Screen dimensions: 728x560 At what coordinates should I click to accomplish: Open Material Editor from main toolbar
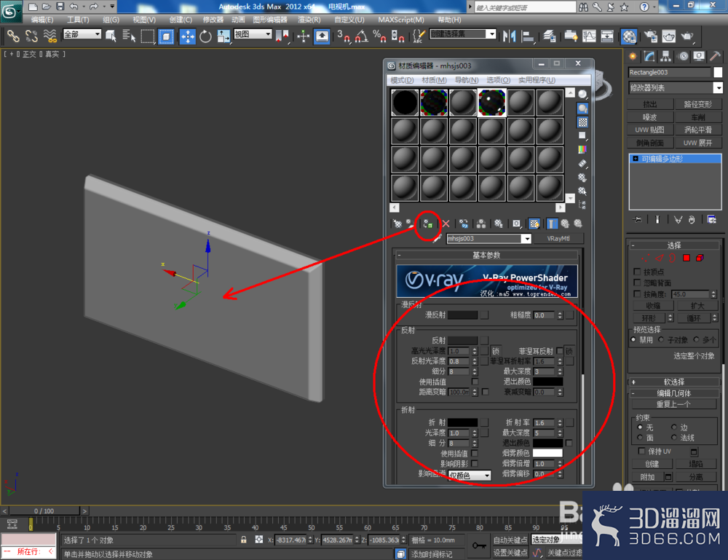[x=629, y=36]
